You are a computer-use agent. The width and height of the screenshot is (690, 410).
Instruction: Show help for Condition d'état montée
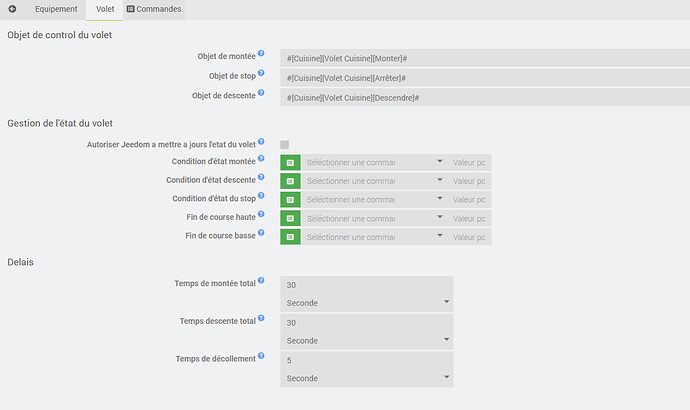[x=261, y=158]
